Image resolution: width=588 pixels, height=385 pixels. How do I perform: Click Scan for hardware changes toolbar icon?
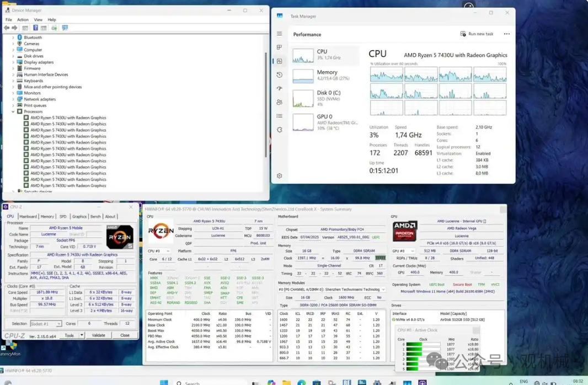tap(65, 28)
